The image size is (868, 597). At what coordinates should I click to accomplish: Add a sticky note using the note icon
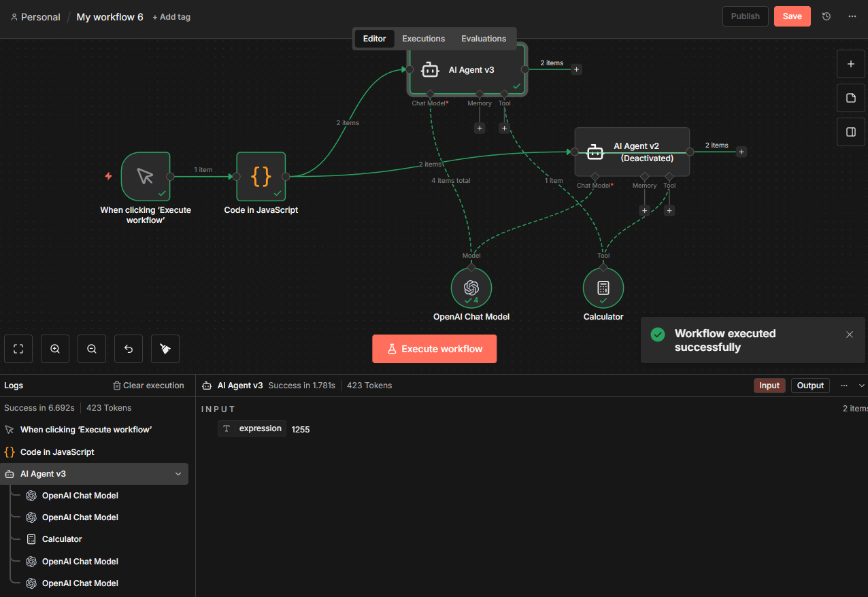(850, 98)
